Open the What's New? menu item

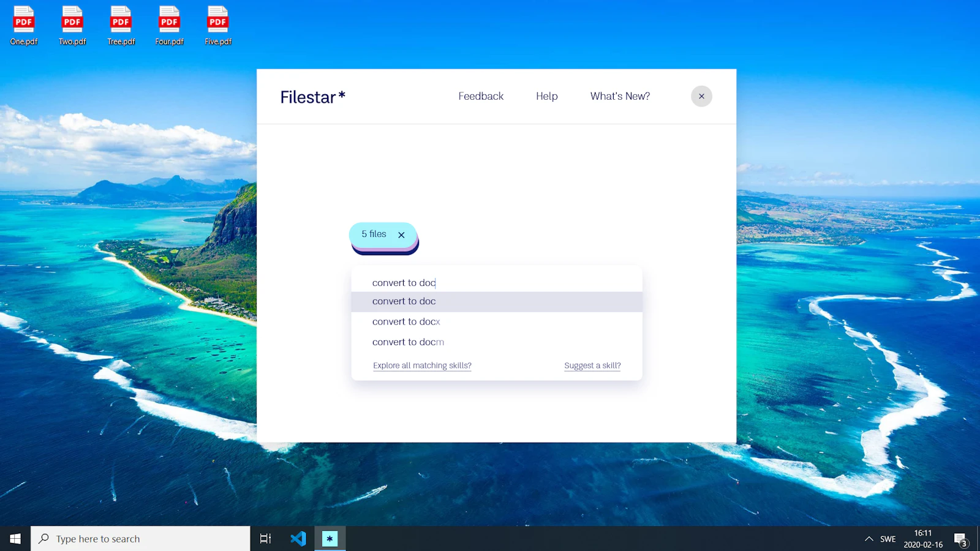pyautogui.click(x=620, y=96)
